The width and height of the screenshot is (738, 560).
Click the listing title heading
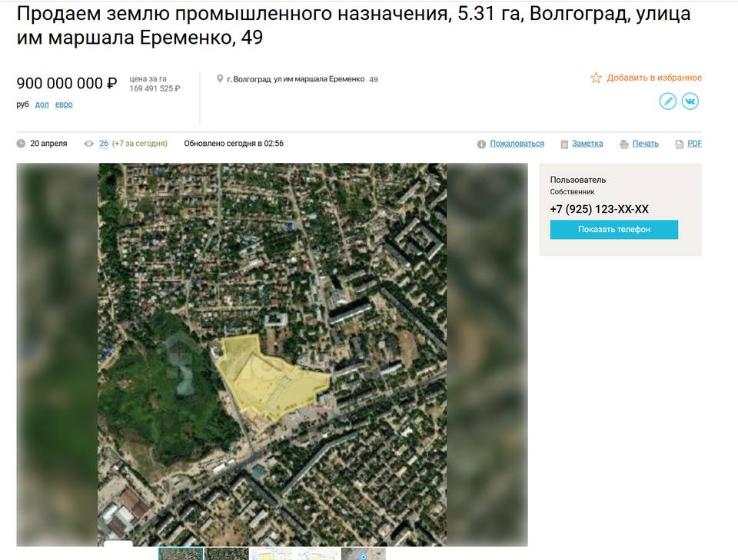pyautogui.click(x=354, y=25)
